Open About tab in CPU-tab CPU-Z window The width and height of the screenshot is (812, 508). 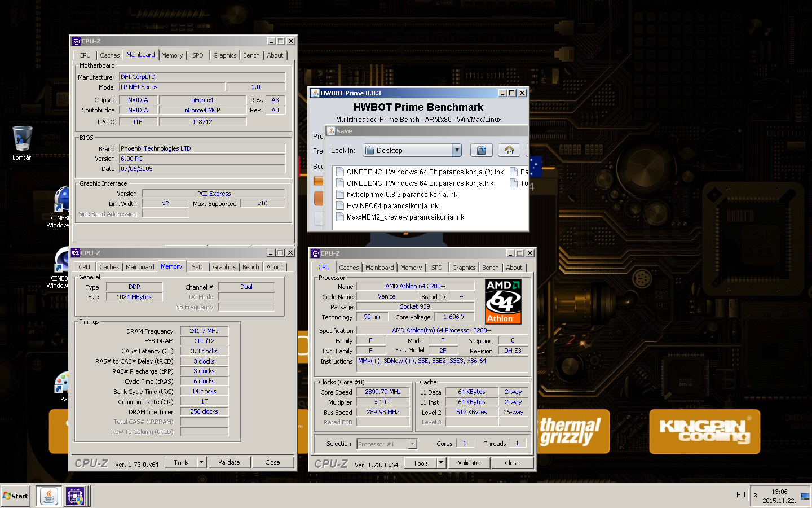pyautogui.click(x=514, y=268)
